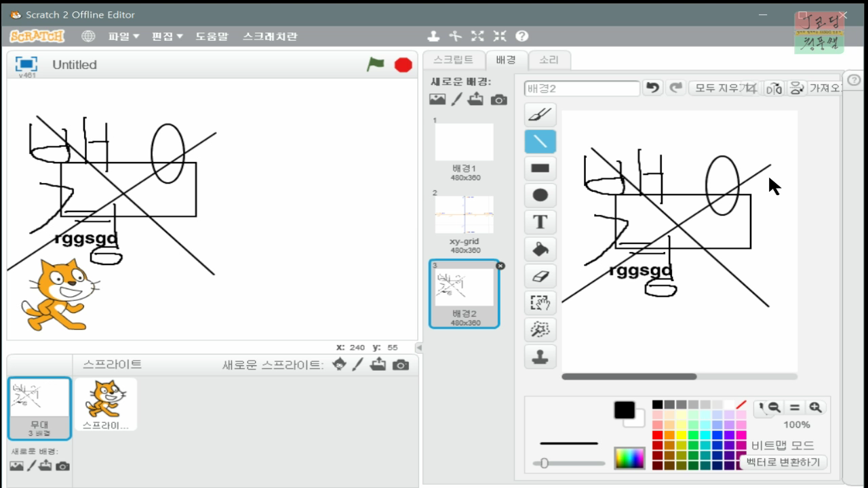Switch to the 스크립트 tab
The height and width of the screenshot is (488, 868).
tap(454, 60)
